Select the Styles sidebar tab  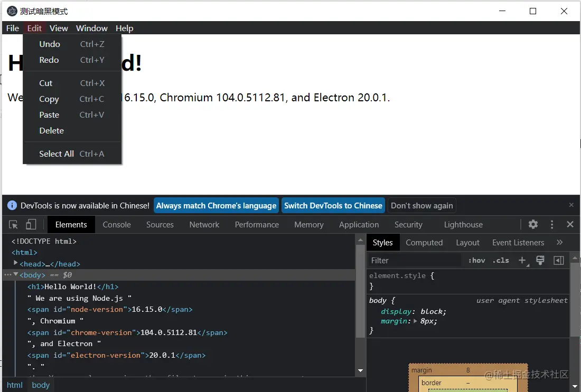click(x=382, y=243)
